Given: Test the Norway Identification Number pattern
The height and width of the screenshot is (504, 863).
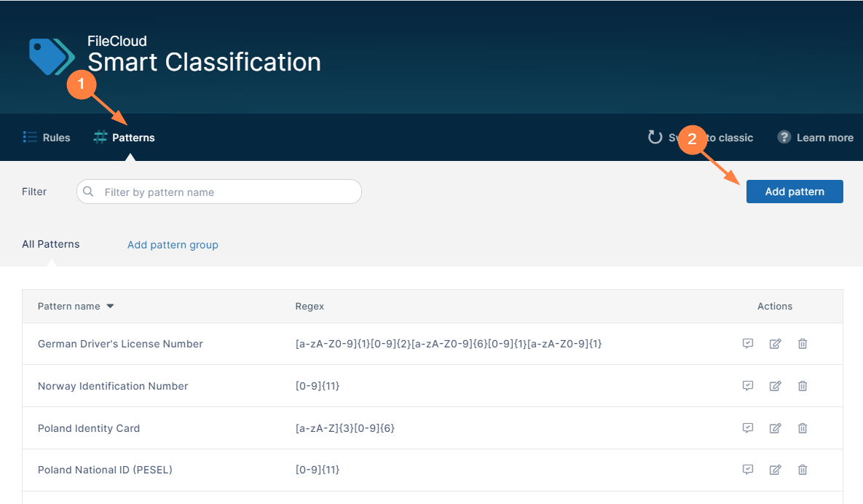Looking at the screenshot, I should (x=747, y=386).
